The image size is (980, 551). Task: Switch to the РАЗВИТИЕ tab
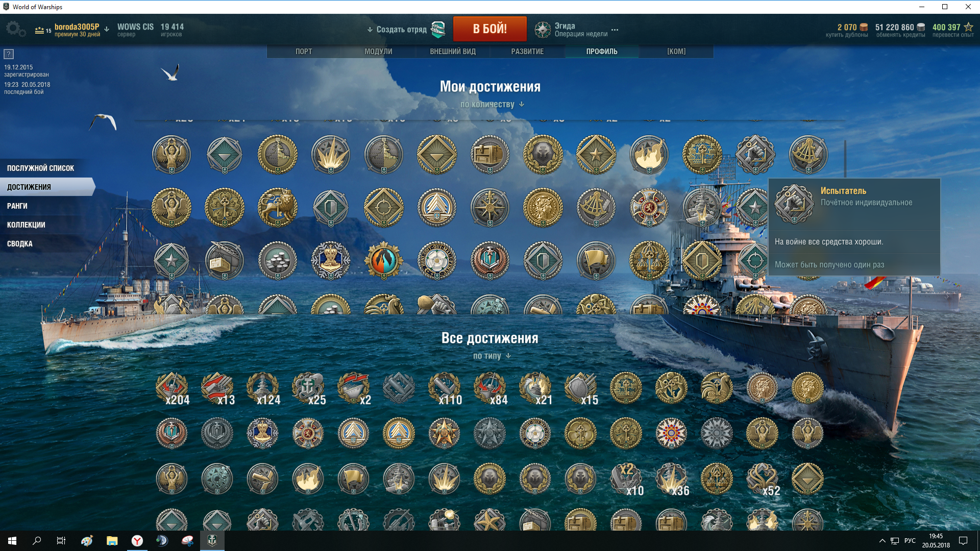coord(527,52)
